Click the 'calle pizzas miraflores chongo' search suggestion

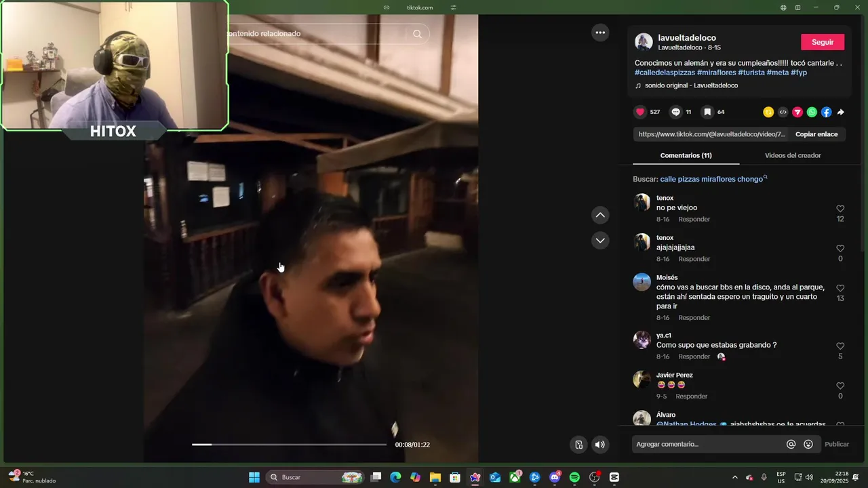click(x=711, y=179)
